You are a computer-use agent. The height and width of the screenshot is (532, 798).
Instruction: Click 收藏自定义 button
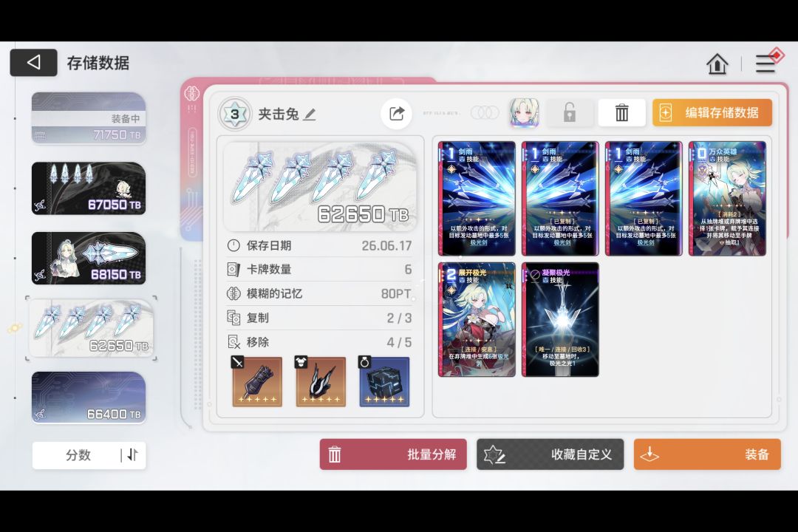pos(550,454)
